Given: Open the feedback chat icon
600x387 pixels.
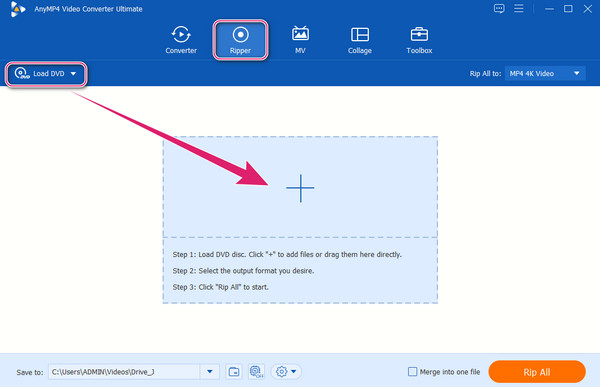Looking at the screenshot, I should (499, 8).
